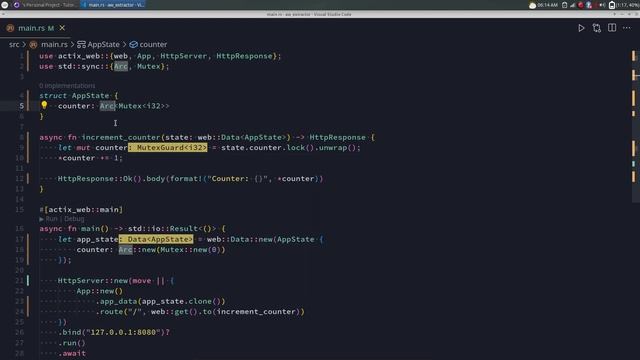The image size is (640, 360).
Task: Click Rust file icon on main.rs tab
Action: click(x=11, y=28)
